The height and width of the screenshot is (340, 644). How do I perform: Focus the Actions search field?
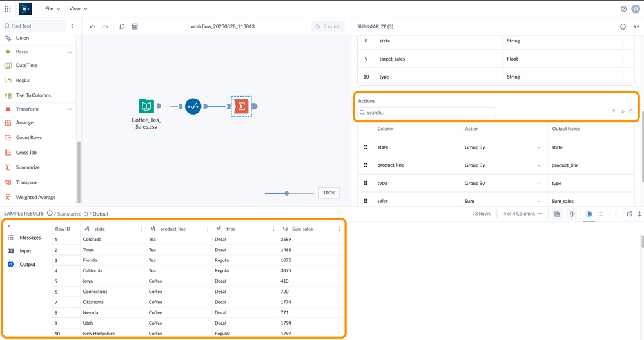pos(426,113)
